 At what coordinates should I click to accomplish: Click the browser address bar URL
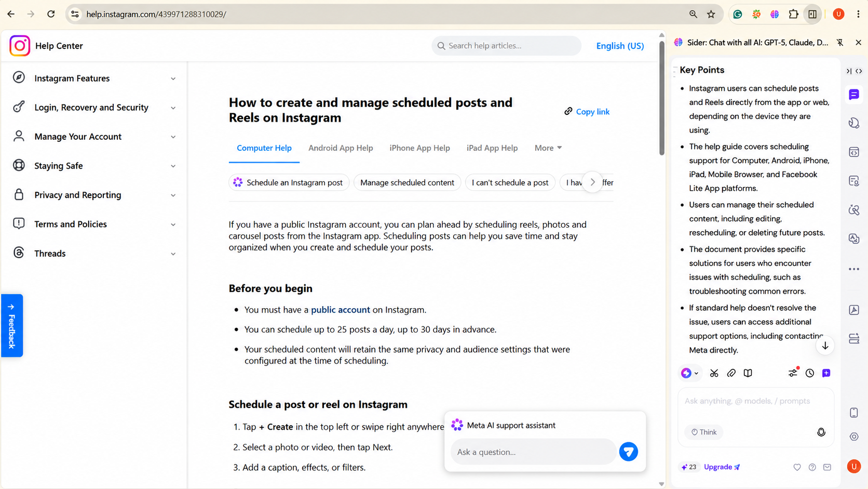point(156,14)
